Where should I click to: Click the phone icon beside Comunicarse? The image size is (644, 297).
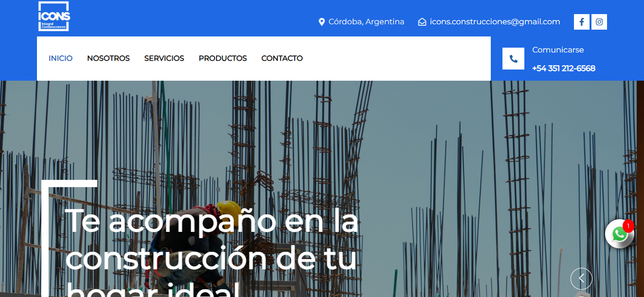coord(513,59)
